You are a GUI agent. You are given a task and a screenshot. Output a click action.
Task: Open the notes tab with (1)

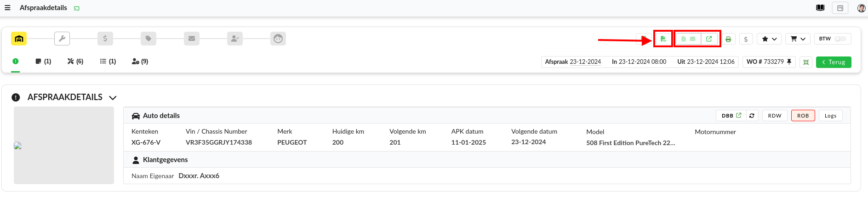pyautogui.click(x=43, y=62)
